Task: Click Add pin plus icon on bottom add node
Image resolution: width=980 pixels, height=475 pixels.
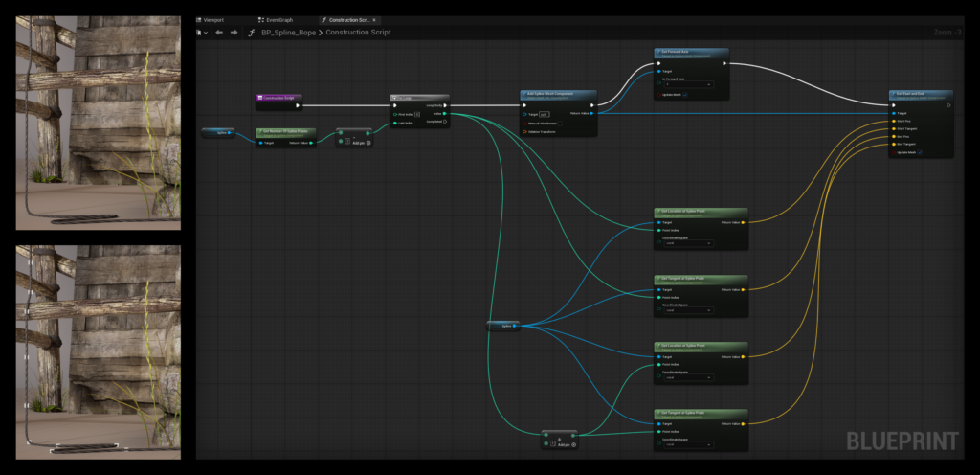Action: [x=575, y=444]
